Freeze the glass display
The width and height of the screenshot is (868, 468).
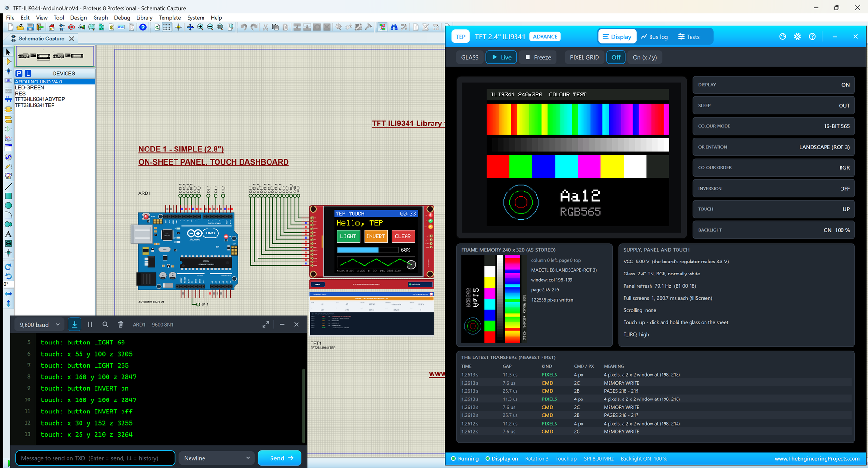tap(538, 57)
